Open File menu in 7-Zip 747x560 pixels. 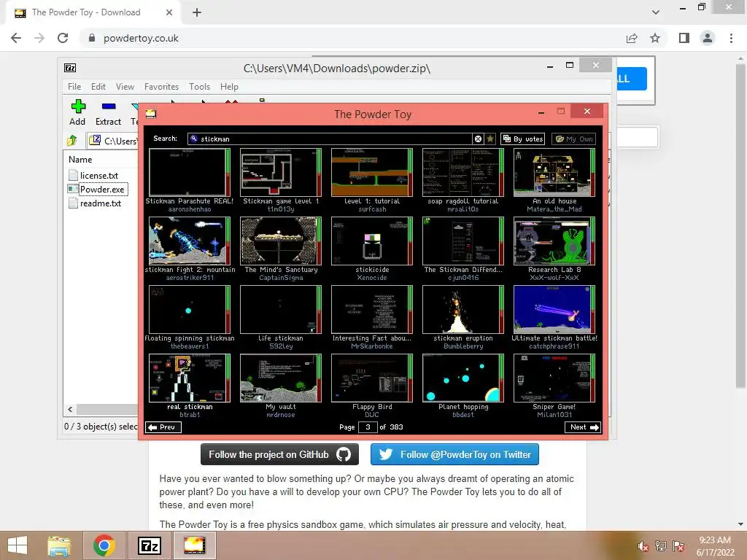pos(74,87)
